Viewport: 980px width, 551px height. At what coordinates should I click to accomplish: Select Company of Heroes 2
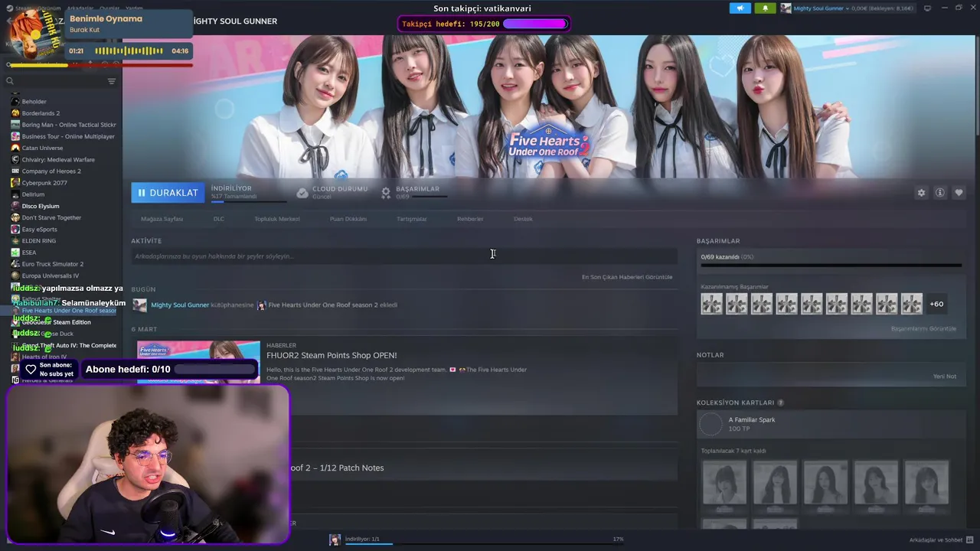[x=51, y=171]
